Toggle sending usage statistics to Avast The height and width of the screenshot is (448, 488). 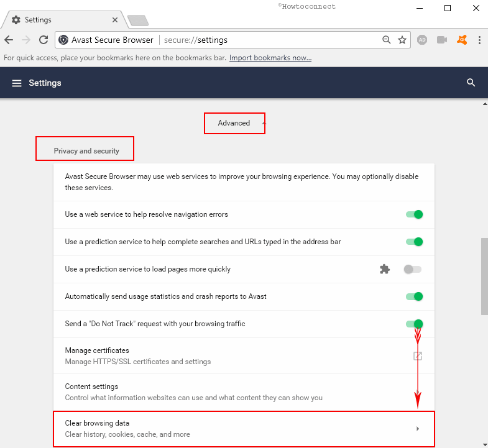coord(414,296)
